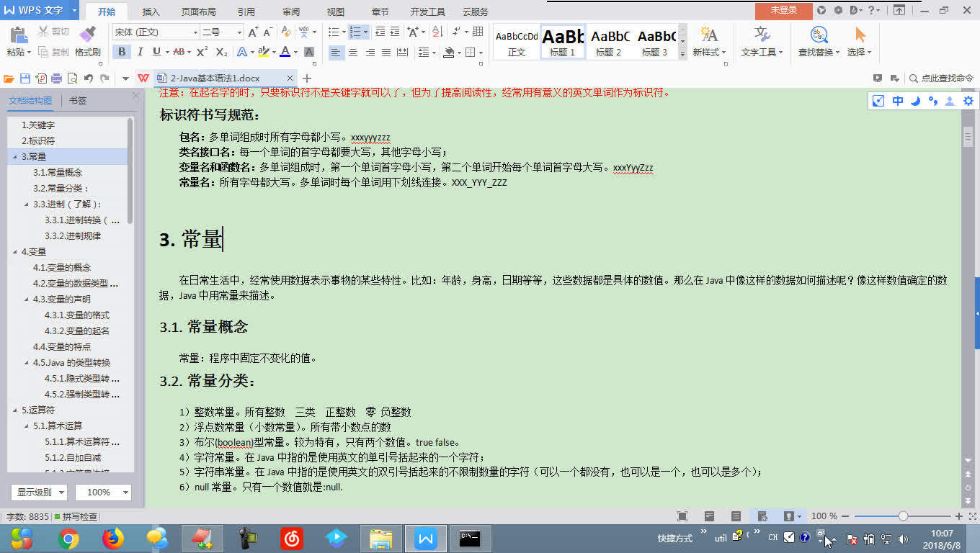980x553 pixels.
Task: Jump to 3.1.常量概念 in outline
Action: (x=58, y=172)
